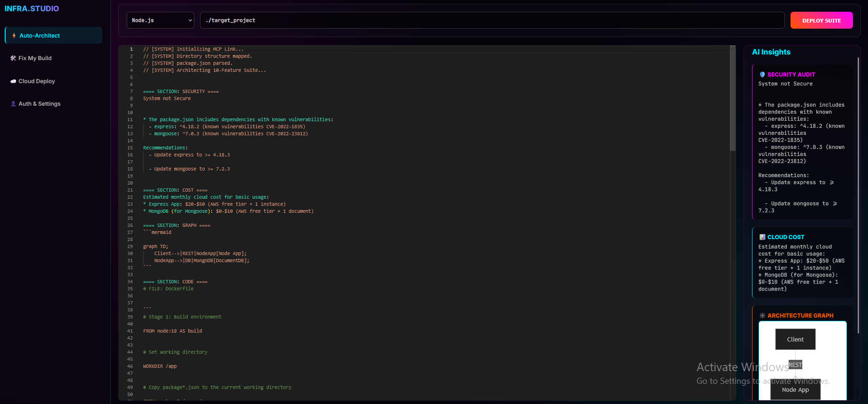Click the MongoDB $0-$10 cost line in editor
Image resolution: width=868 pixels, height=404 pixels.
[228, 211]
